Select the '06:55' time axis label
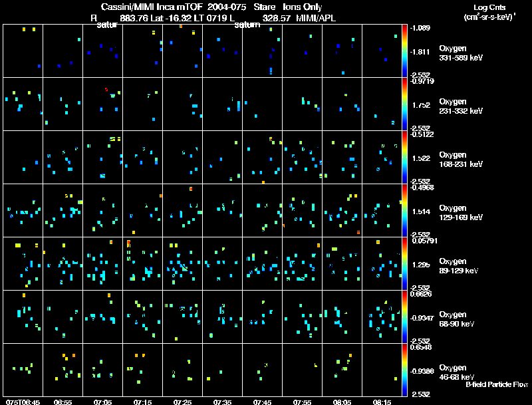Image resolution: width=532 pixels, height=405 pixels. [63, 402]
